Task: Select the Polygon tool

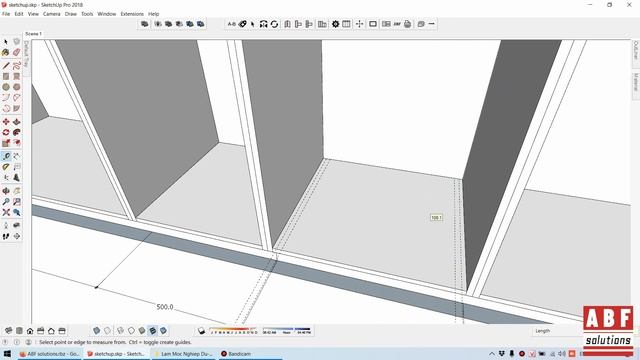Action: pos(16,87)
